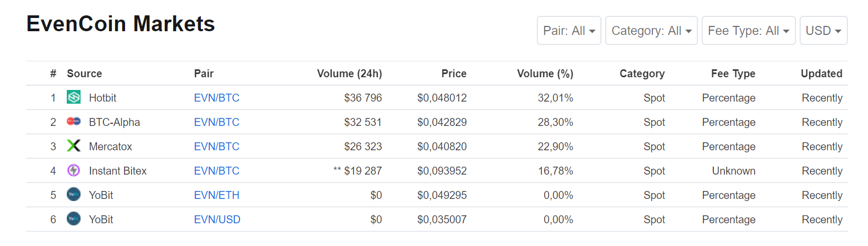868x246 pixels.
Task: Click the # rank column header
Action: coord(53,74)
